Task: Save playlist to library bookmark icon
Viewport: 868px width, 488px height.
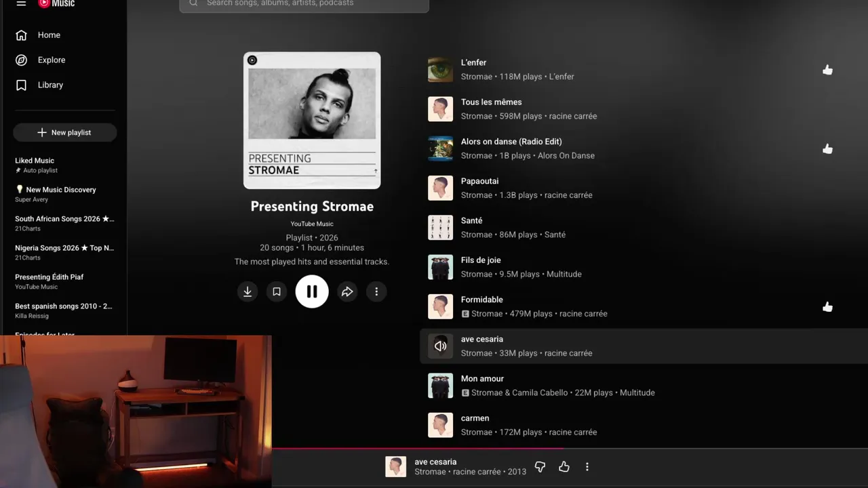Action: [277, 291]
